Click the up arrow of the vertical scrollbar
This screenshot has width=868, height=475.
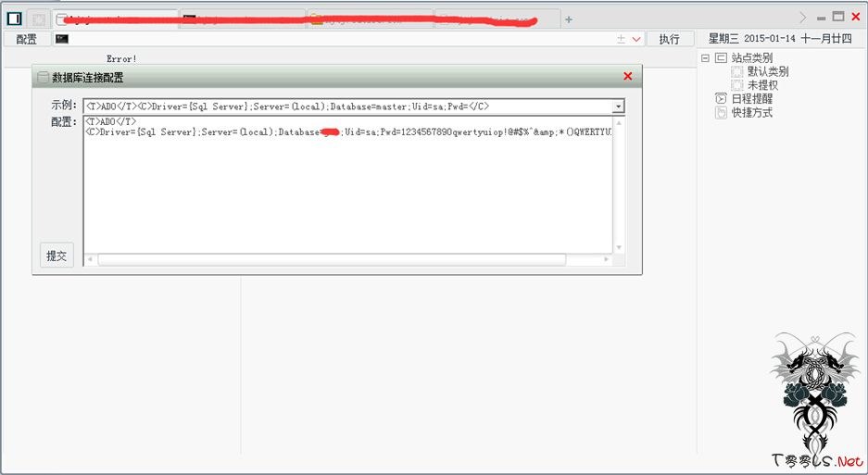(x=619, y=122)
